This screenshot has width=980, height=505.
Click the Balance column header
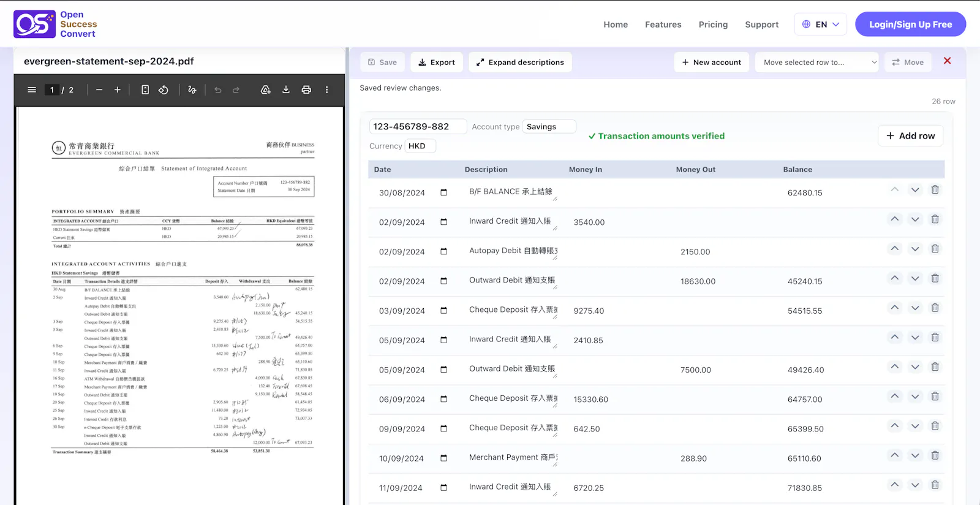797,169
